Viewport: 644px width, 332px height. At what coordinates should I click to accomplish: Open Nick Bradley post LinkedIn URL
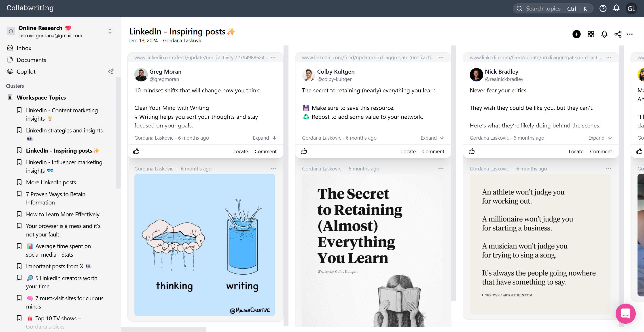pos(536,57)
